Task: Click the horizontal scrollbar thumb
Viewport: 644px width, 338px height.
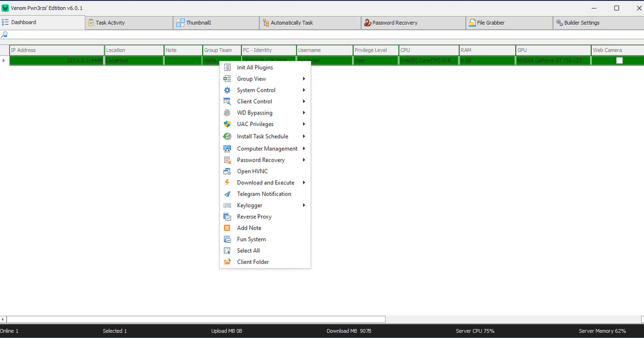Action: click(x=196, y=319)
